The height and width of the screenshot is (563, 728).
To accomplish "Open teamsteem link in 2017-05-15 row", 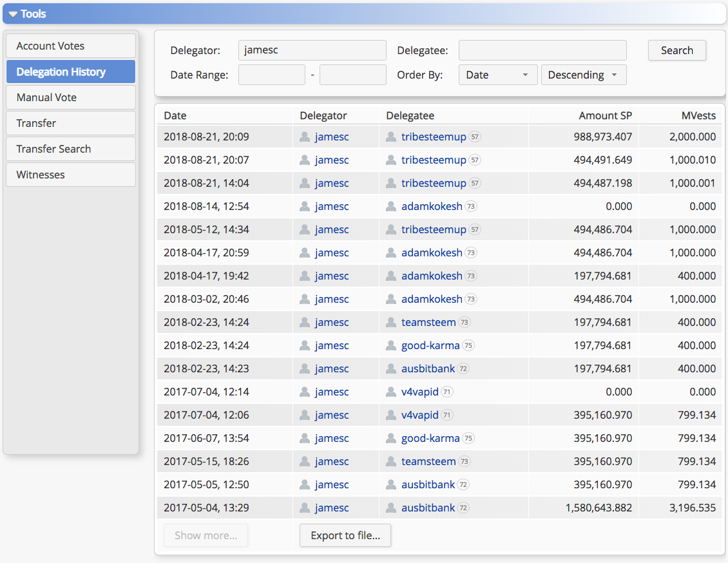I will coord(428,461).
